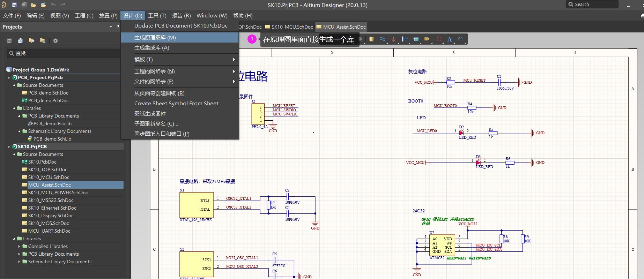Viewport: 644px width, 279px height.
Task: Choose 同步图纸入口和端口 (P) menu entry
Action: tap(180, 134)
